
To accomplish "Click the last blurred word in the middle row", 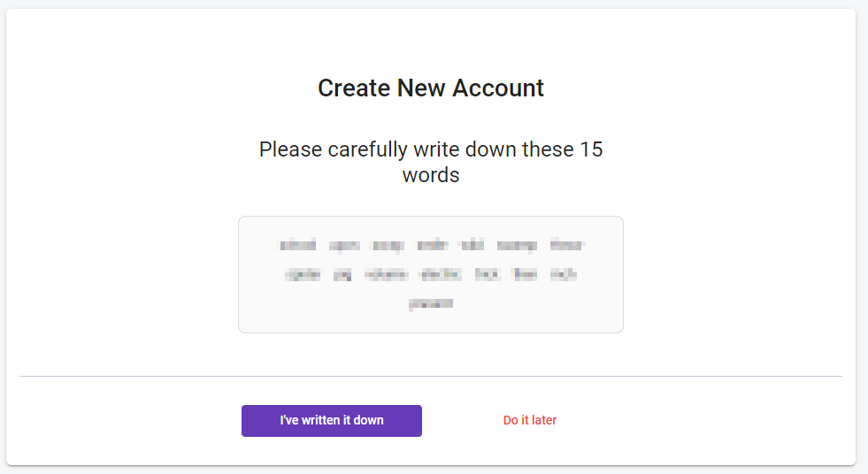I will click(564, 275).
